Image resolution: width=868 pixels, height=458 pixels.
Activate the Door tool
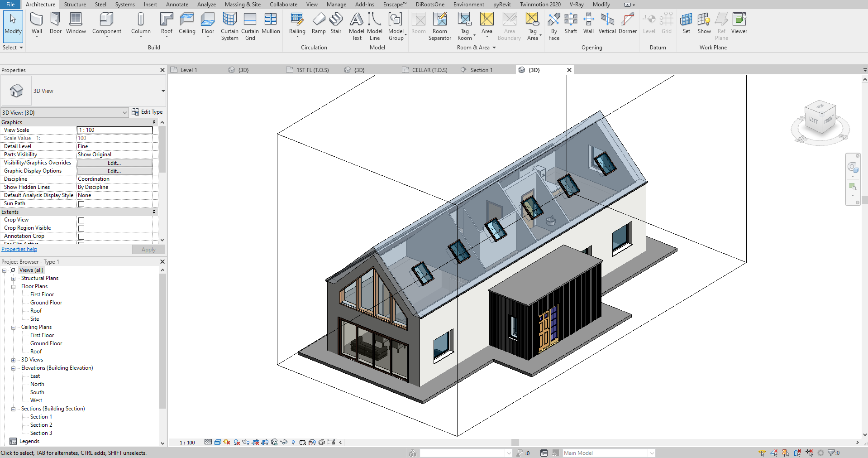point(55,23)
